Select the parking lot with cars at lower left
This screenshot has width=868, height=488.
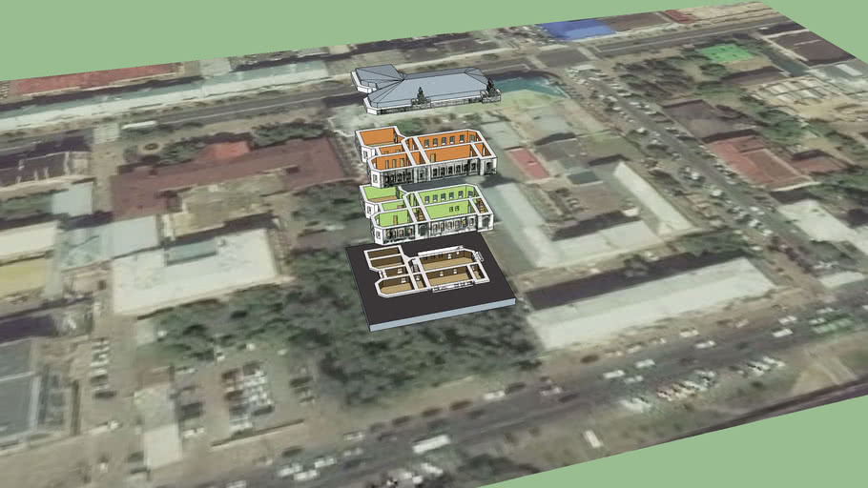248,391
